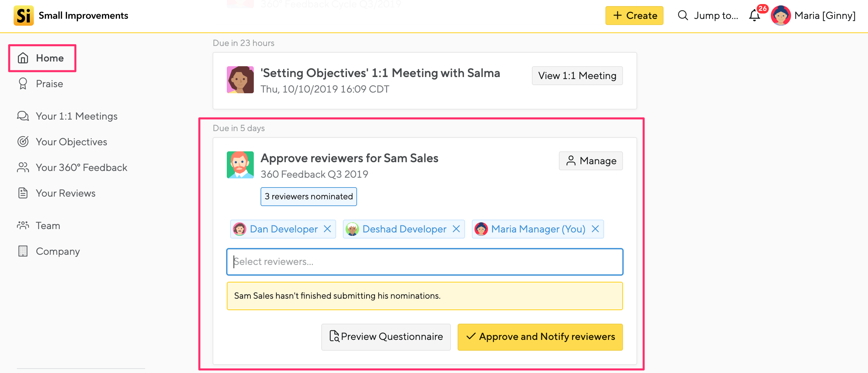Click Preview Questionnaire button
Image resolution: width=868 pixels, height=373 pixels.
click(386, 337)
